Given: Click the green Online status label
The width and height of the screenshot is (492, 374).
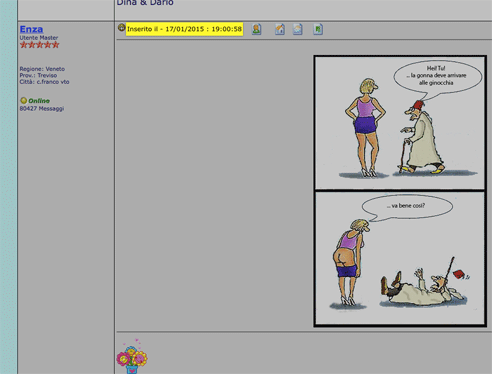Looking at the screenshot, I should pos(39,101).
